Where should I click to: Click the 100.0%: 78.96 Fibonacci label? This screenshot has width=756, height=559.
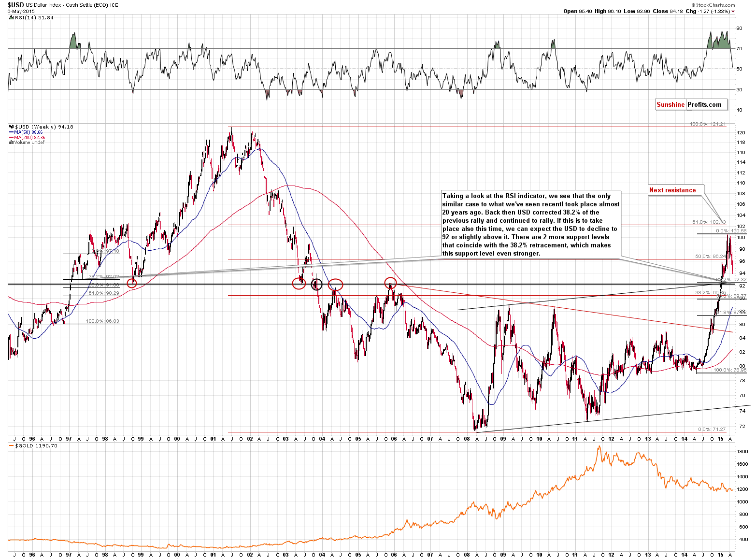(730, 370)
